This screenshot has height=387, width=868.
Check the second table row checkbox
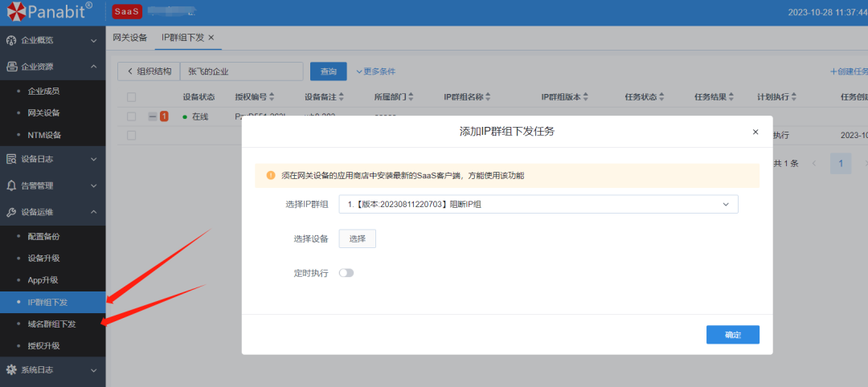131,136
